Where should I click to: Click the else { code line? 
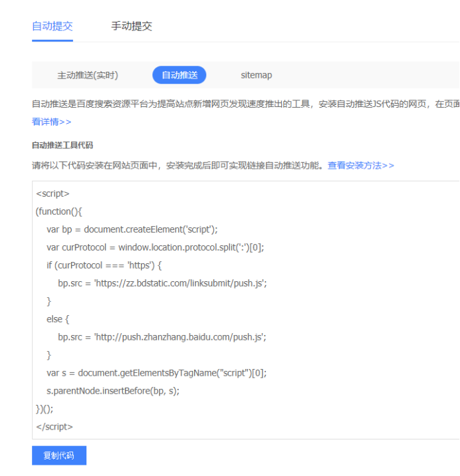58,319
